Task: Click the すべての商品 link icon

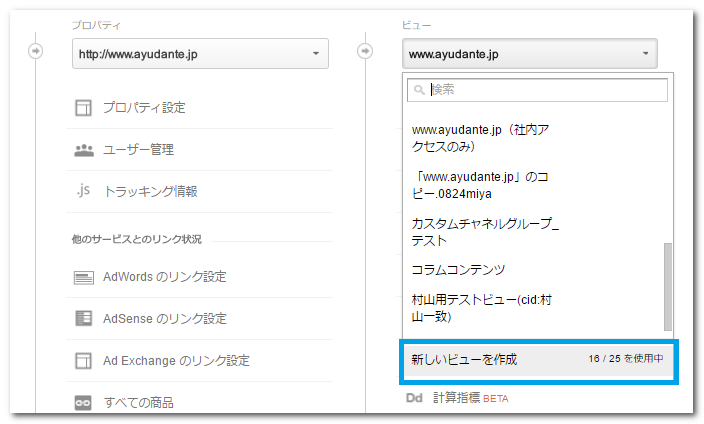Action: coord(83,403)
